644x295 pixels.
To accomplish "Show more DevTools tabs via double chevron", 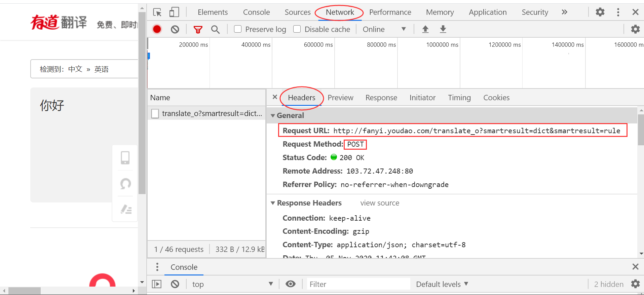I will coord(564,12).
